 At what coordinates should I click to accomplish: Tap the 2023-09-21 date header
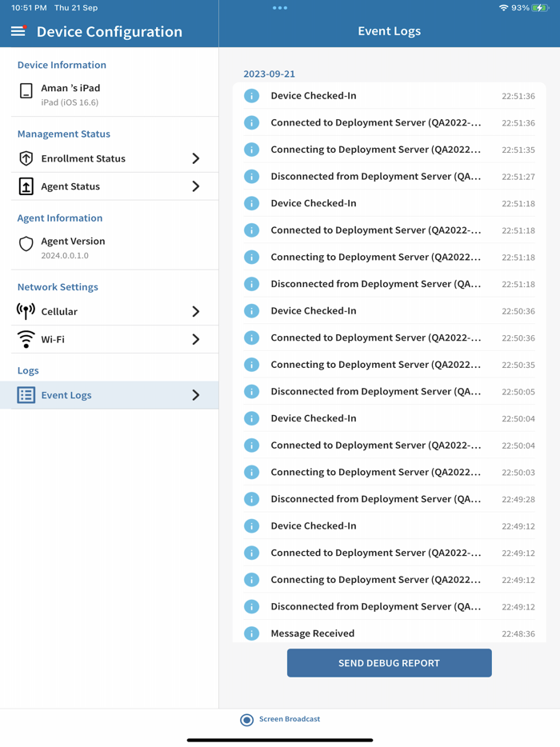click(x=270, y=74)
